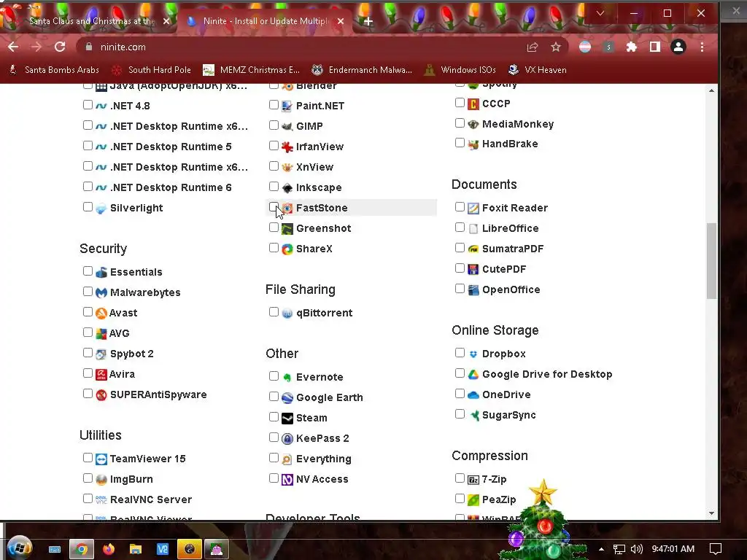Click the GIMP app icon
Image resolution: width=747 pixels, height=560 pixels.
pyautogui.click(x=287, y=126)
